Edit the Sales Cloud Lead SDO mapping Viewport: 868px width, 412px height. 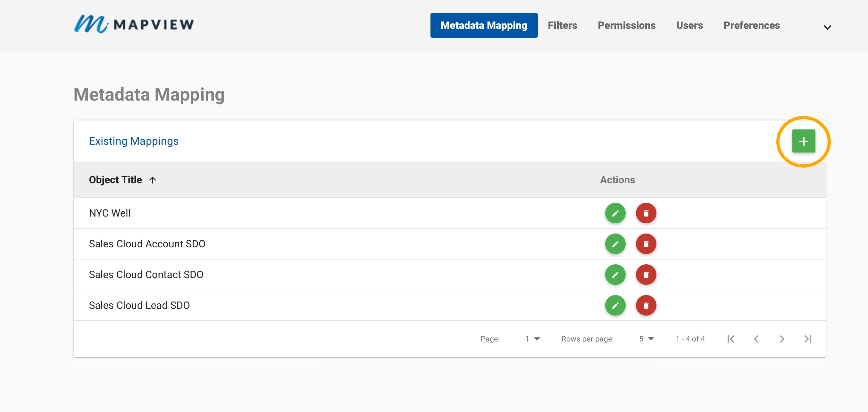coord(615,305)
